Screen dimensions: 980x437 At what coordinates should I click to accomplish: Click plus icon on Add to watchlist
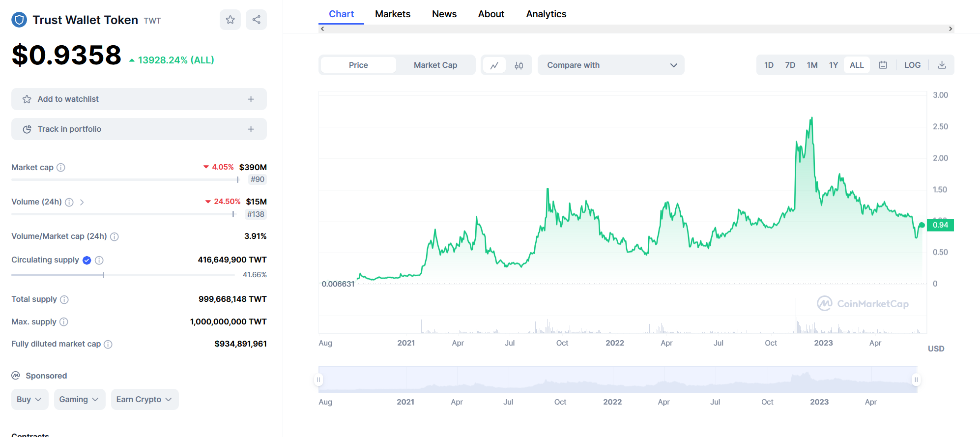tap(251, 99)
